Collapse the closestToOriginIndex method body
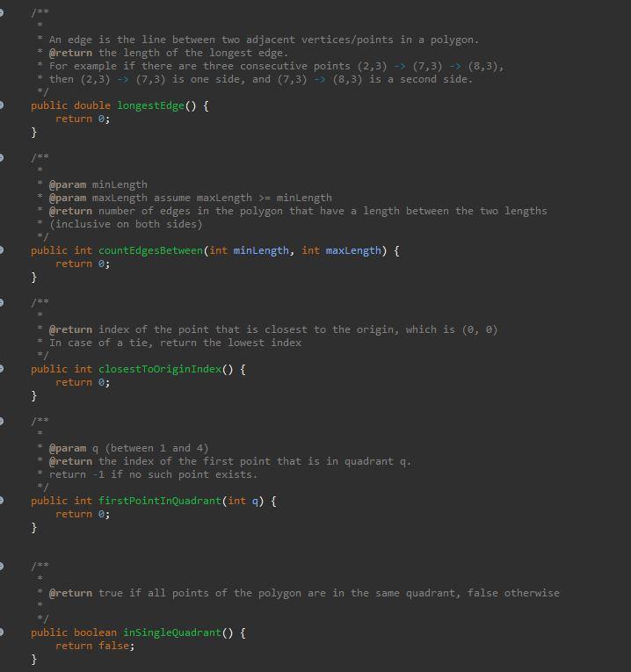Screen dimensions: 631x672 1,369
